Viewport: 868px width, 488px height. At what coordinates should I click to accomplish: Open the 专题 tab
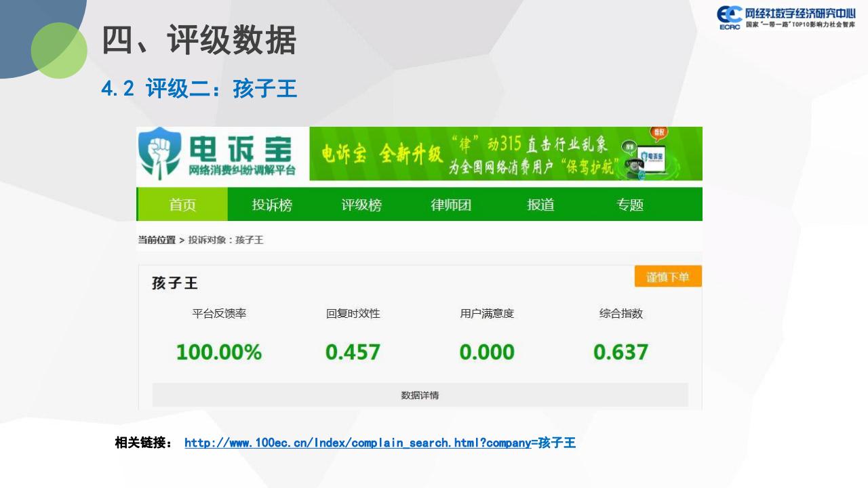[x=630, y=205]
